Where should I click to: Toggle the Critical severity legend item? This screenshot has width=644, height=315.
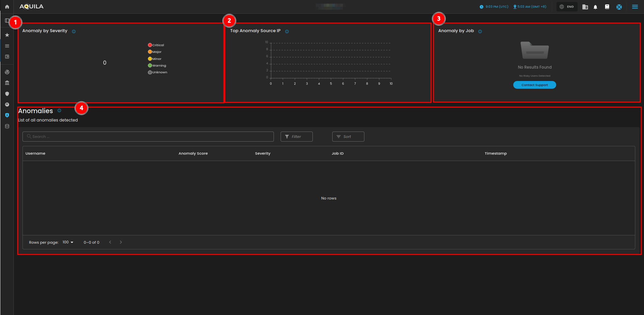point(156,45)
